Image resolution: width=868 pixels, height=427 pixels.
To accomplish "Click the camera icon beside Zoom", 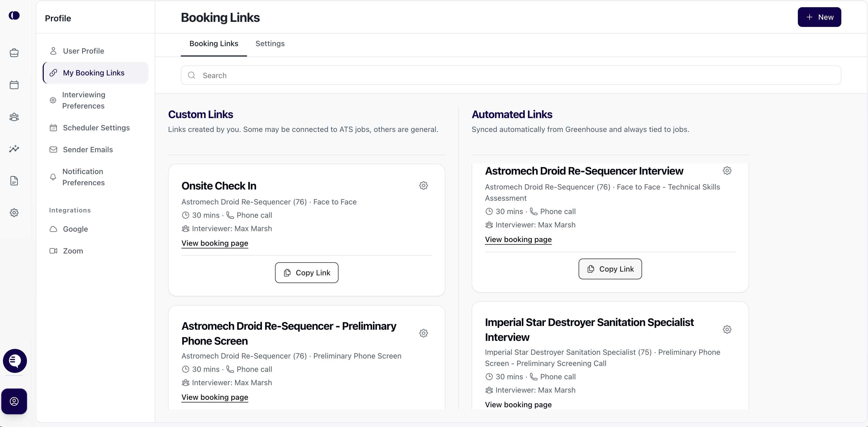I will point(53,251).
